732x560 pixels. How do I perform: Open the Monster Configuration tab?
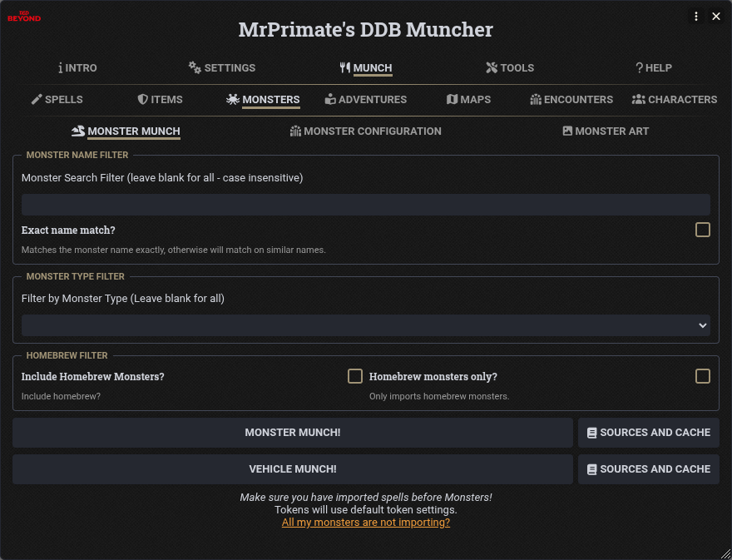point(365,131)
